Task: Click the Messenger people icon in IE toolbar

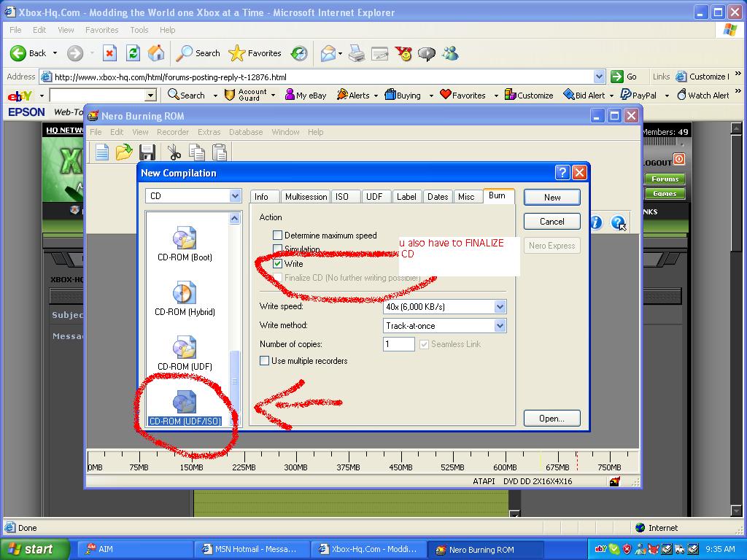Action: [x=449, y=53]
